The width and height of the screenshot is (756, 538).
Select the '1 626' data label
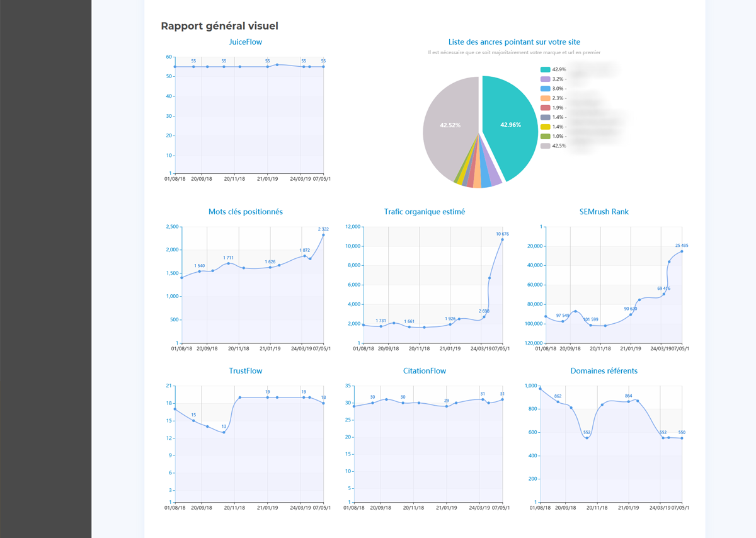click(x=270, y=261)
